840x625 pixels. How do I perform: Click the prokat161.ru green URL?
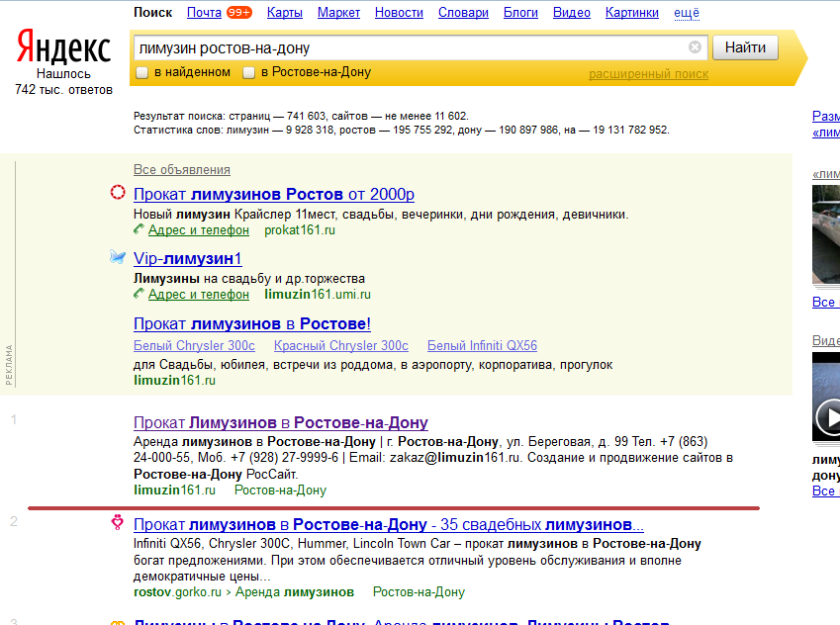[x=300, y=229]
